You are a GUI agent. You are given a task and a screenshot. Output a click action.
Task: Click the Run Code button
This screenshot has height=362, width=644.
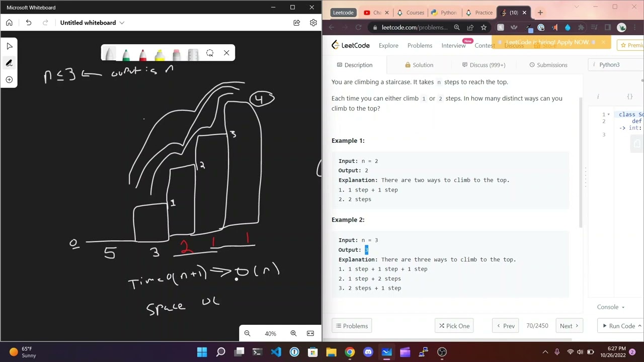(x=621, y=326)
